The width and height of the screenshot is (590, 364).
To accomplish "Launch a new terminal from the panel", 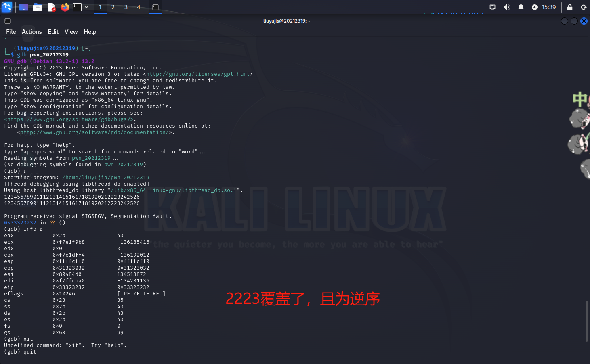I will click(x=77, y=7).
